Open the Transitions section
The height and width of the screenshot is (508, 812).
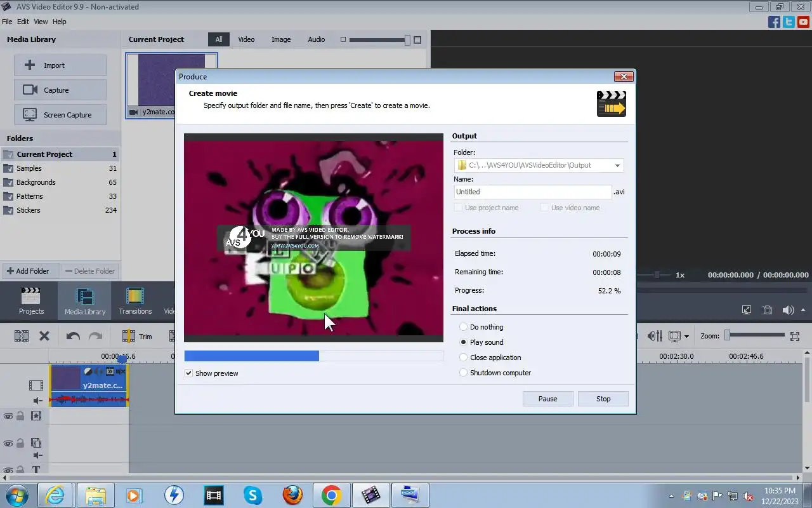point(135,301)
